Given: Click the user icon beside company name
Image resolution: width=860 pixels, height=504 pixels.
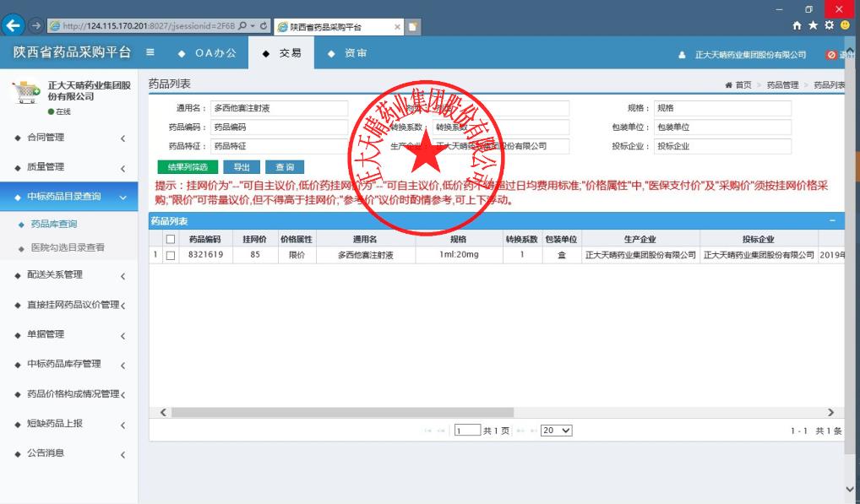Looking at the screenshot, I should pyautogui.click(x=682, y=55).
